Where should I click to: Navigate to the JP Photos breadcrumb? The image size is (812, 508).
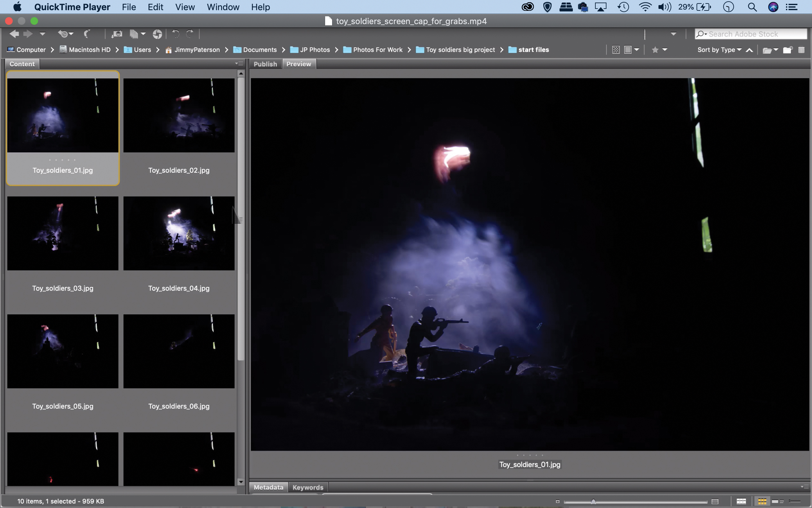[x=310, y=50]
